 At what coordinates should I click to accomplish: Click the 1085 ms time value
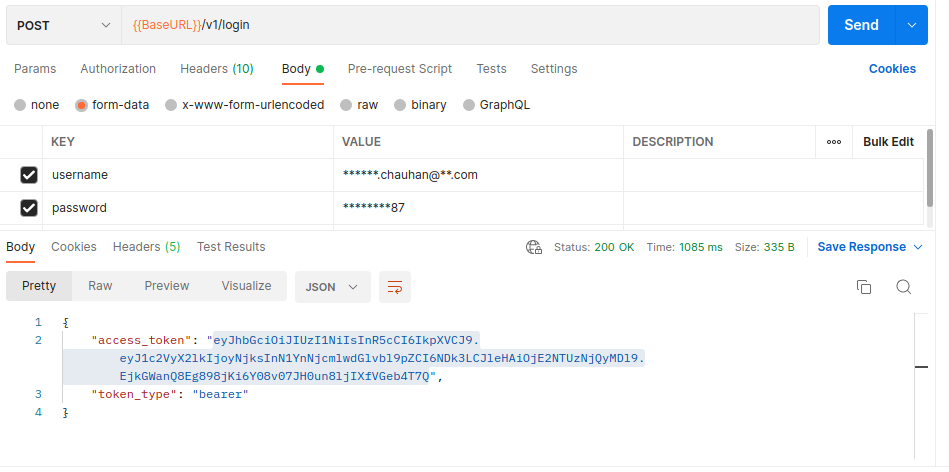pyautogui.click(x=701, y=247)
